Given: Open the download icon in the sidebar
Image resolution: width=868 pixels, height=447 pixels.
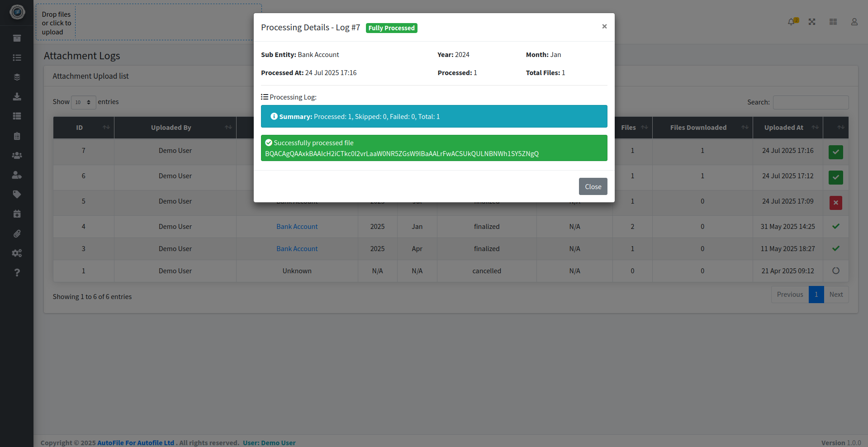Looking at the screenshot, I should (17, 96).
